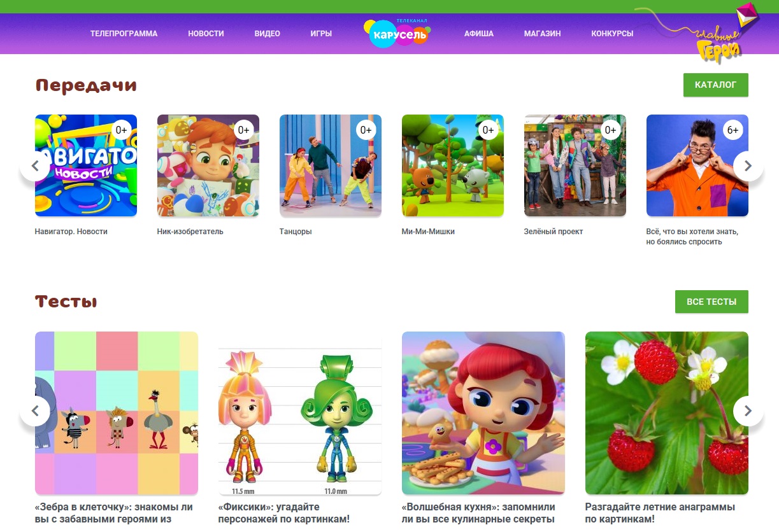Open the Игры menu item
The image size is (779, 532).
321,34
